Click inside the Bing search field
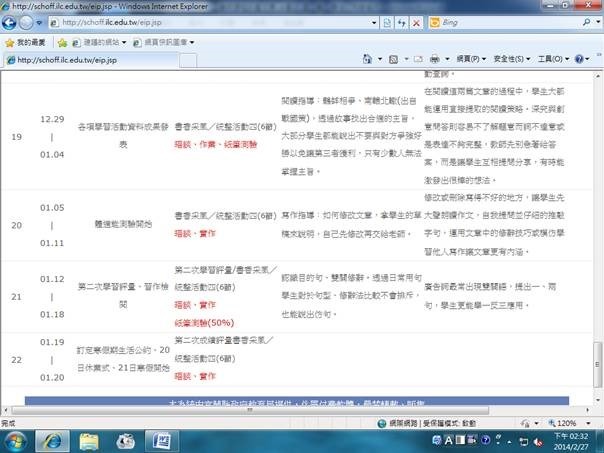Viewport: 604px width, 453px height. pyautogui.click(x=520, y=21)
